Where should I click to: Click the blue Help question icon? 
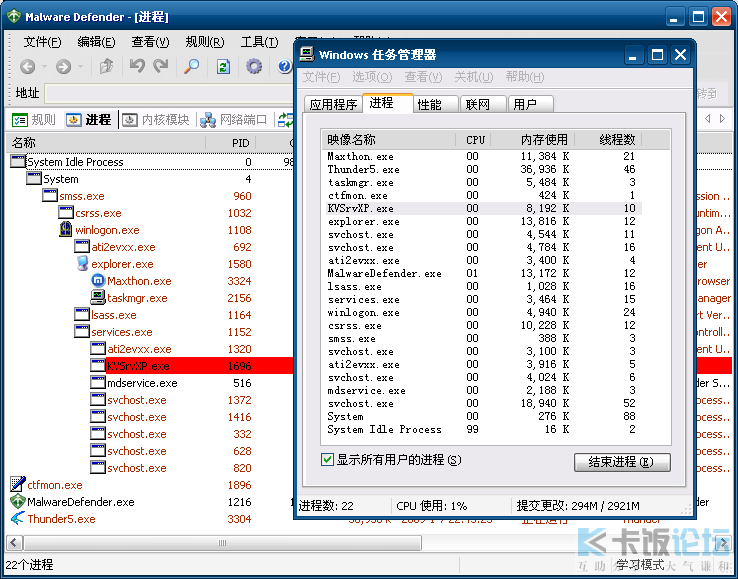coord(284,66)
